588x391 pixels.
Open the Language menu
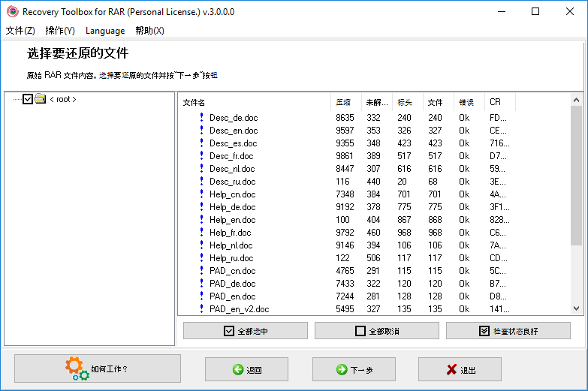click(x=105, y=31)
